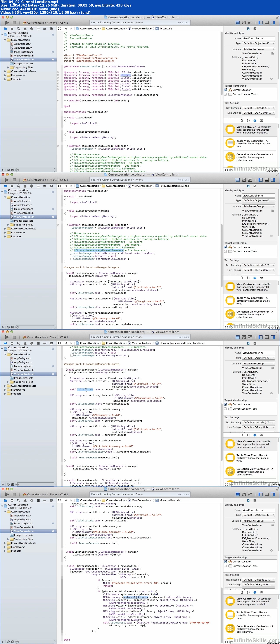
Task: Click the Run button in the lblLatitude frame
Action: 7,22
